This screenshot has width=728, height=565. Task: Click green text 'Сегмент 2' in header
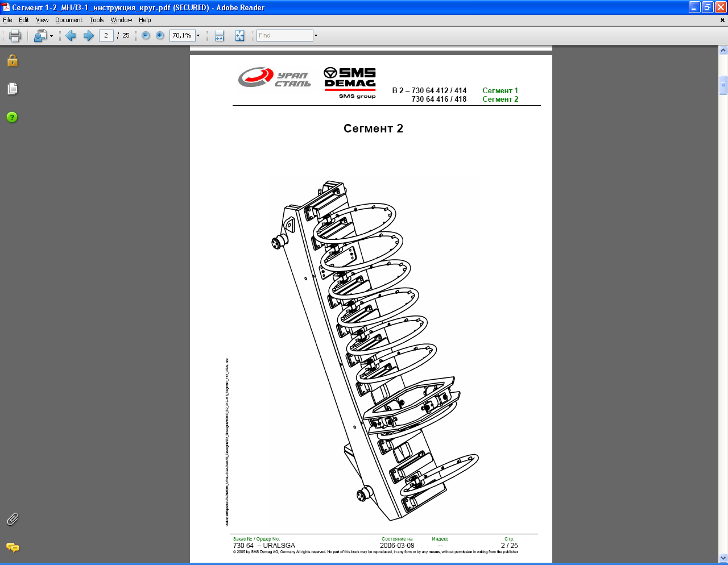pos(500,99)
